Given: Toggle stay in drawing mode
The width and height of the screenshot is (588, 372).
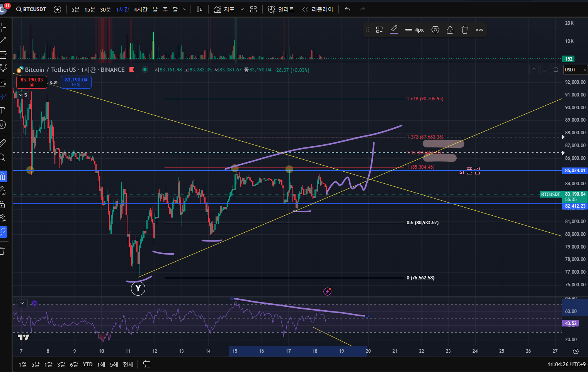Looking at the screenshot, I should (3, 190).
